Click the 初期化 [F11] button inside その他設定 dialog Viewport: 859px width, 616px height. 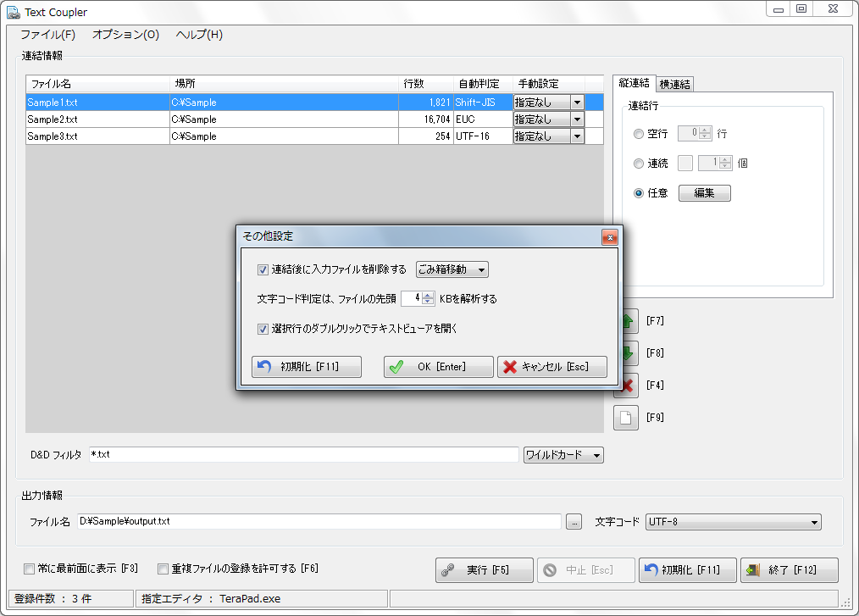[307, 367]
